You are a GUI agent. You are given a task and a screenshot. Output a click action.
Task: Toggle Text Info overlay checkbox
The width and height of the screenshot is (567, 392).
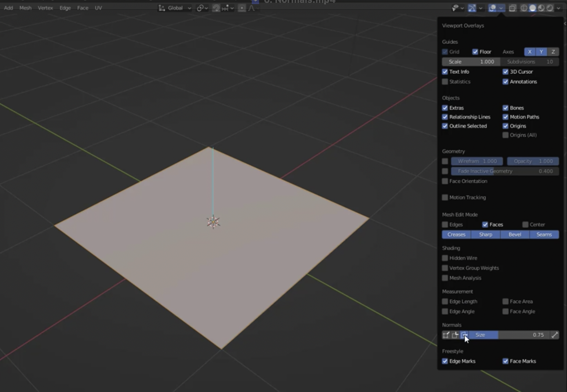point(445,71)
